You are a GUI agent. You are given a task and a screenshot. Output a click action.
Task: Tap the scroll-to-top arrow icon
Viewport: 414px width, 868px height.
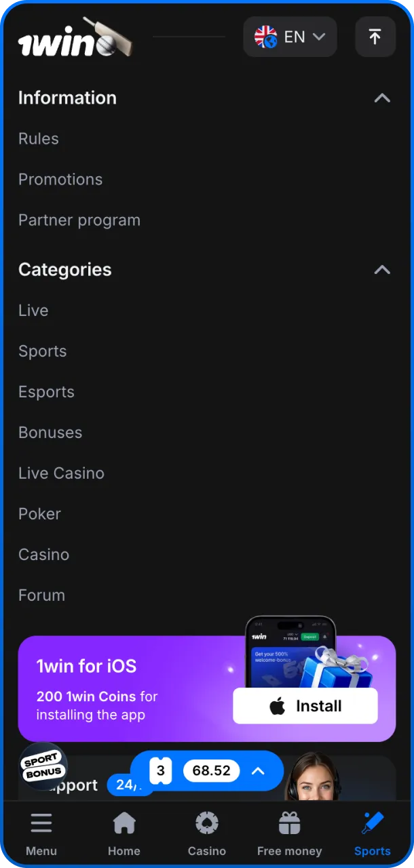(375, 37)
